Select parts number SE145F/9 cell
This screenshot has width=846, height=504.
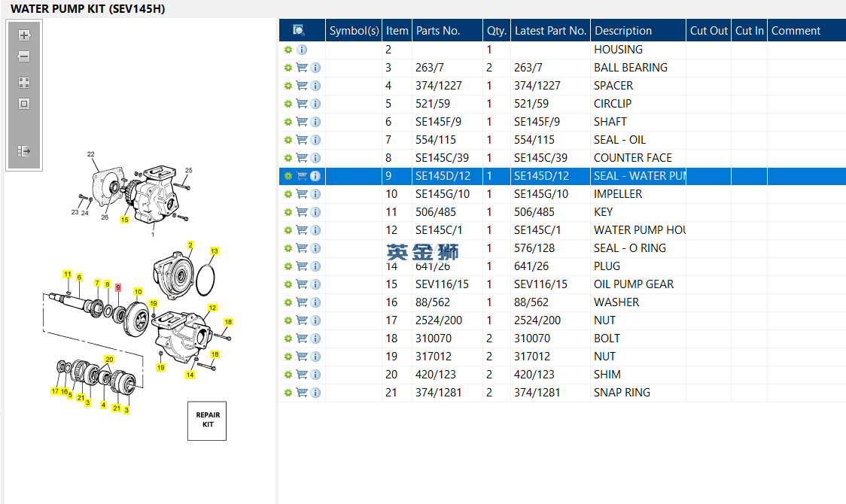pos(447,122)
